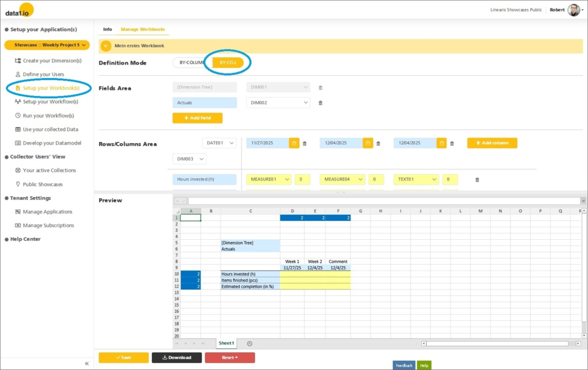Open the Showcase Weekly Project application selector
588x370 pixels.
47,45
